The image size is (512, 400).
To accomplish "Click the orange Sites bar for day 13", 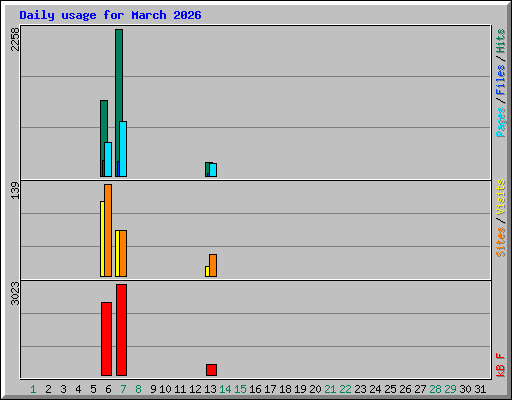I will 213,265.
